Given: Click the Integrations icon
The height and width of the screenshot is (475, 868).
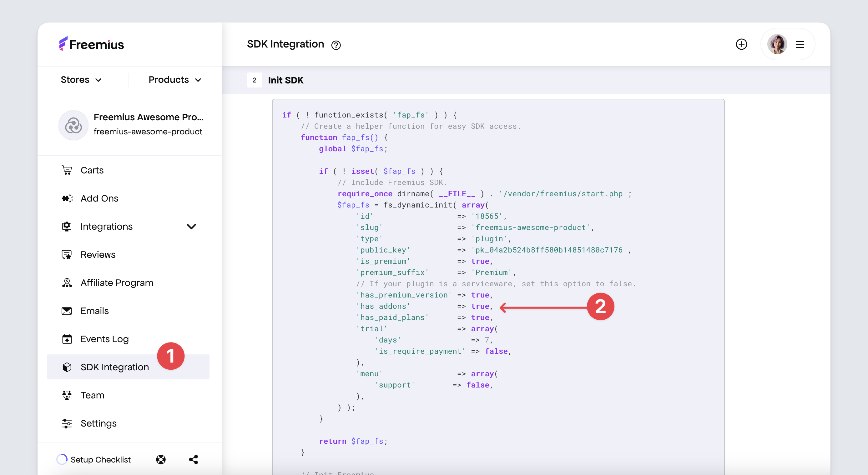Looking at the screenshot, I should tap(67, 226).
